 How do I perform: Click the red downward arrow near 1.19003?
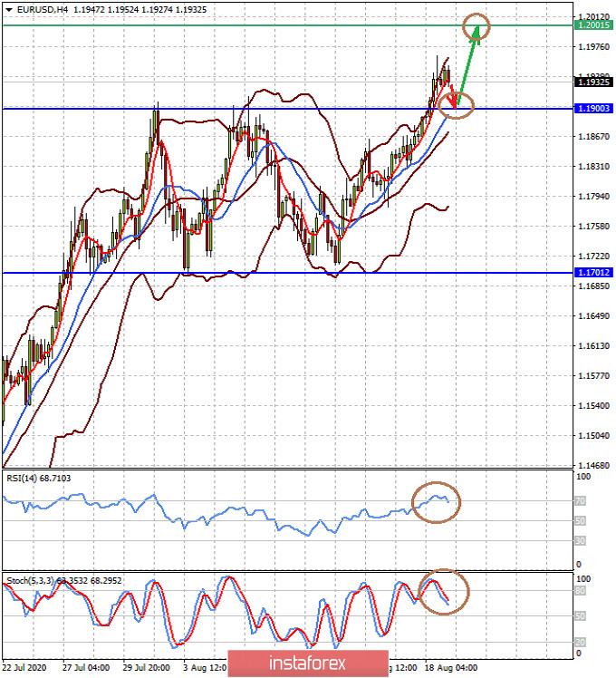click(452, 96)
